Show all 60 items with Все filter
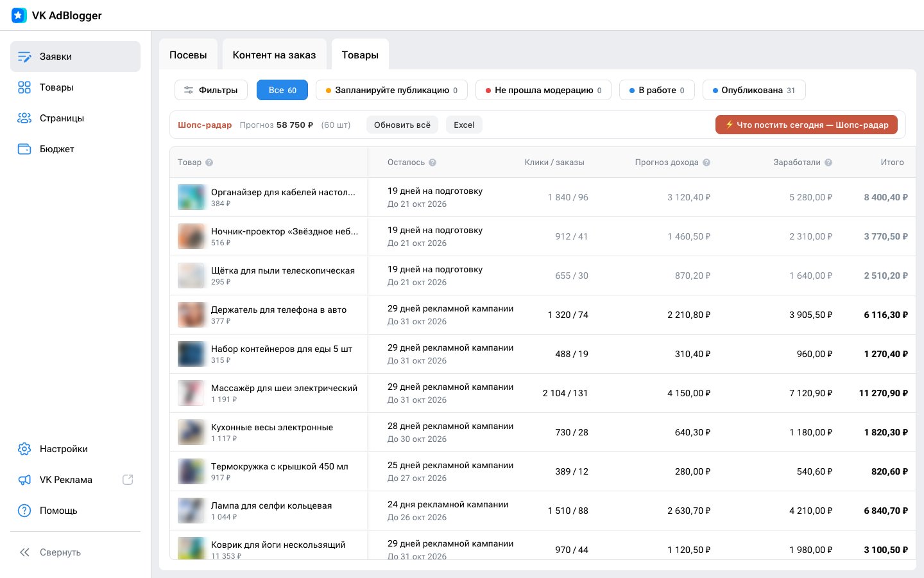 282,90
